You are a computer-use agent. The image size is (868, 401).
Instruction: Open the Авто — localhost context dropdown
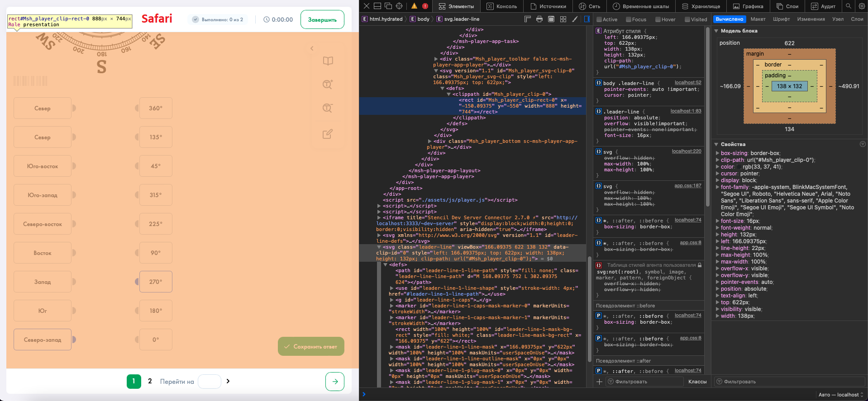click(841, 395)
